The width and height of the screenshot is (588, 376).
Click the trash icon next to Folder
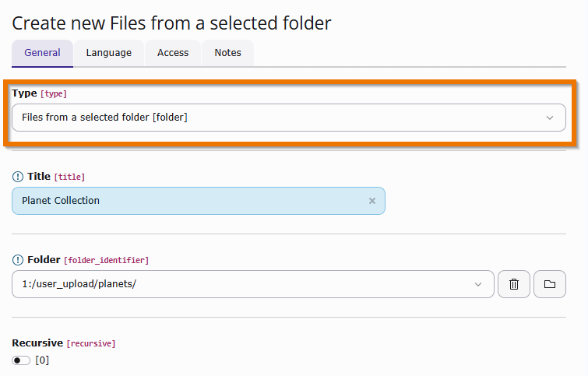coord(514,284)
